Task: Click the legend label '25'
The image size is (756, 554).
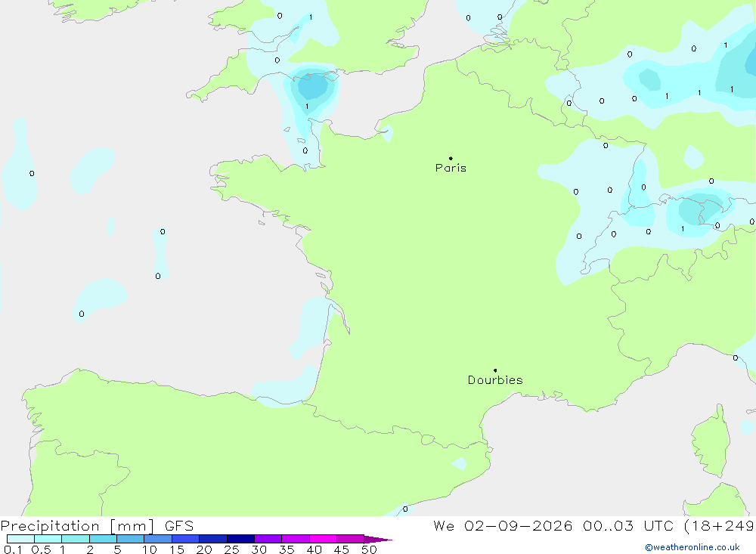Action: coord(231,549)
